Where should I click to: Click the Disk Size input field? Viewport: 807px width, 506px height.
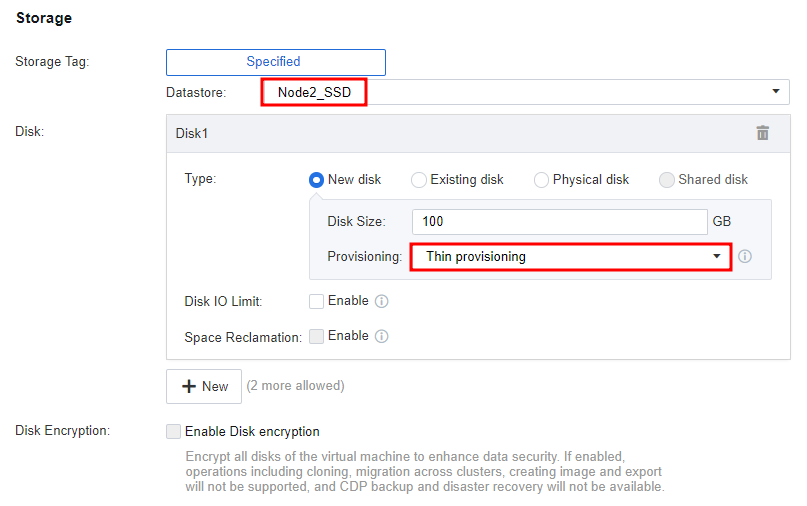[559, 222]
